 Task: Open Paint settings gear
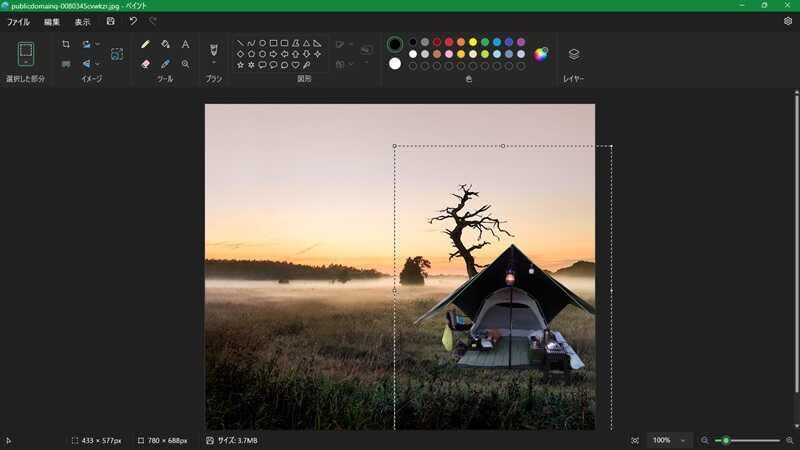pos(787,21)
